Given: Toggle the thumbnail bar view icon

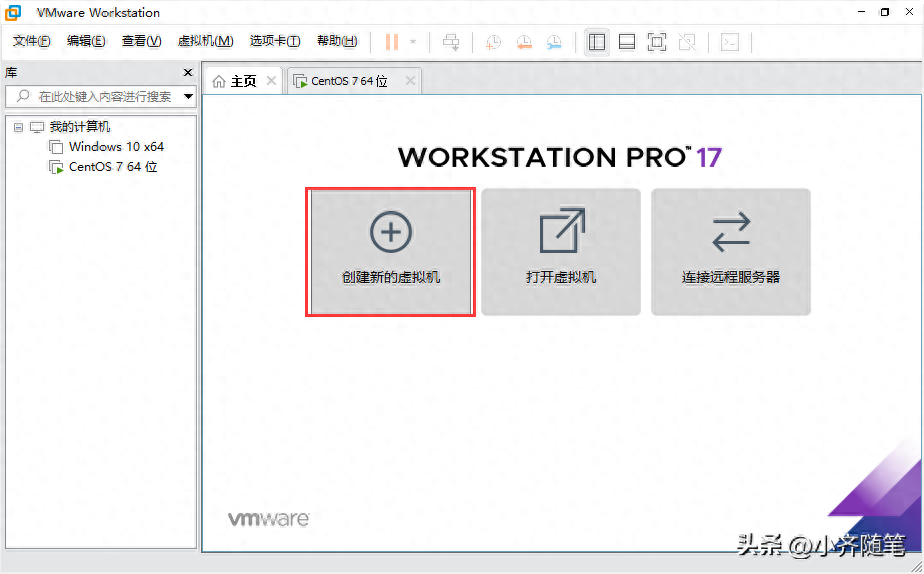Looking at the screenshot, I should 627,42.
